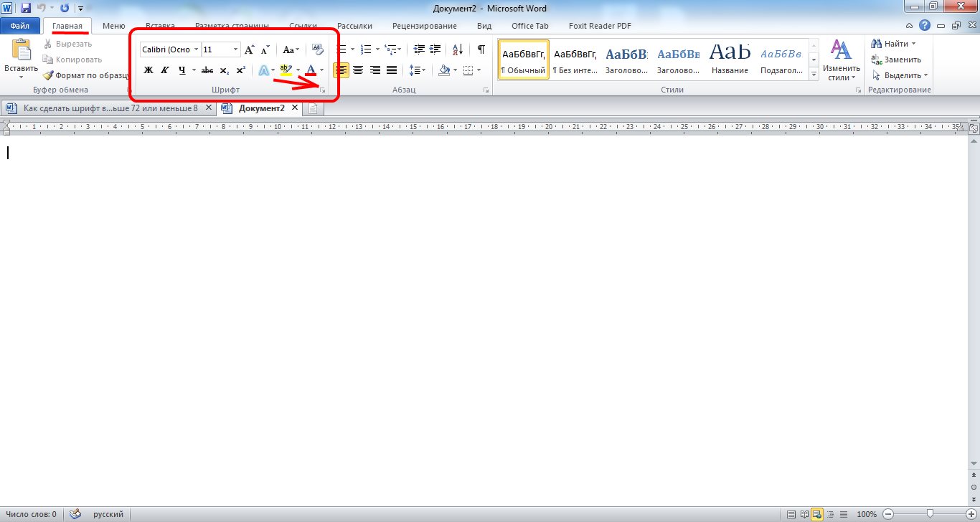The width and height of the screenshot is (980, 522).
Task: Open the Абзац dialog launcher
Action: 486,90
